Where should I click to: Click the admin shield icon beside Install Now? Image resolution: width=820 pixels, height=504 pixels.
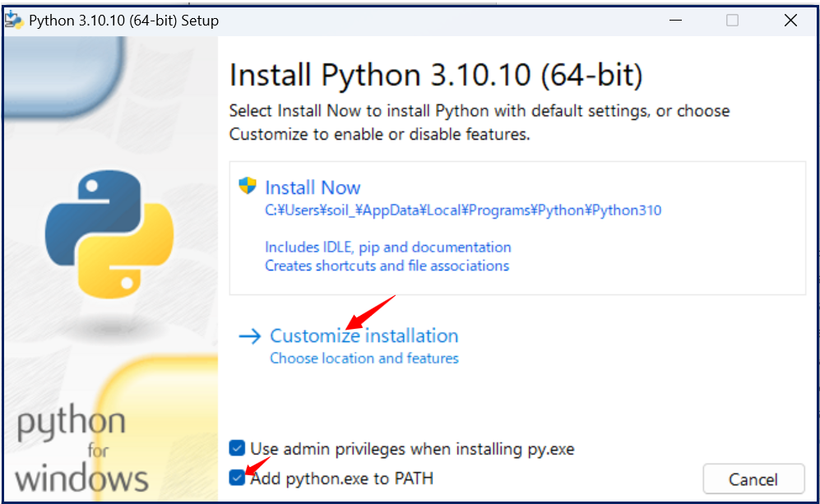248,186
